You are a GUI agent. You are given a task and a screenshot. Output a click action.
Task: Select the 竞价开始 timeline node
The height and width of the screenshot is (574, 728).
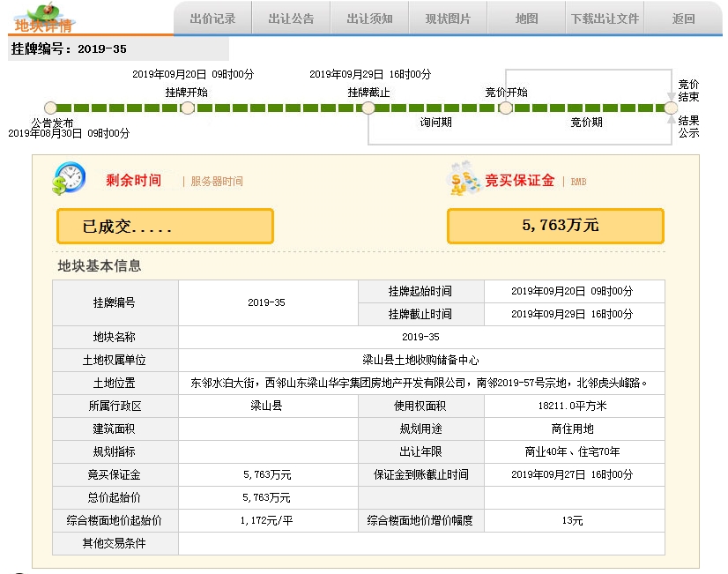[x=505, y=108]
